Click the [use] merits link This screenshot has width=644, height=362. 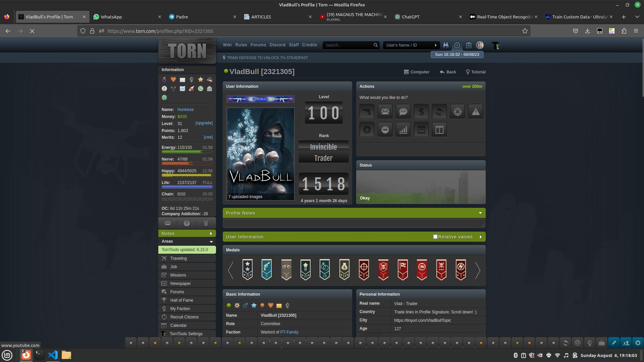208,137
